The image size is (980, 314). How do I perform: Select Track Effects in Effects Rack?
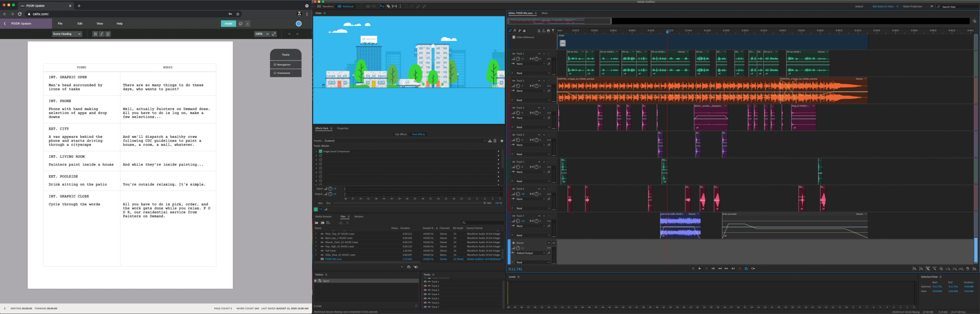click(x=418, y=134)
